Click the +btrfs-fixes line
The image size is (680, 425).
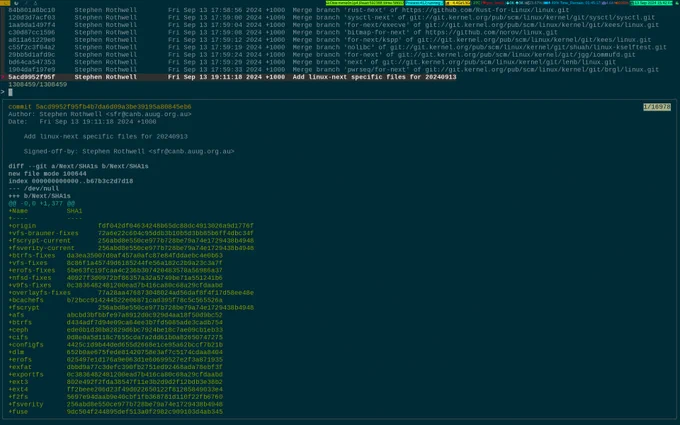click(115, 255)
